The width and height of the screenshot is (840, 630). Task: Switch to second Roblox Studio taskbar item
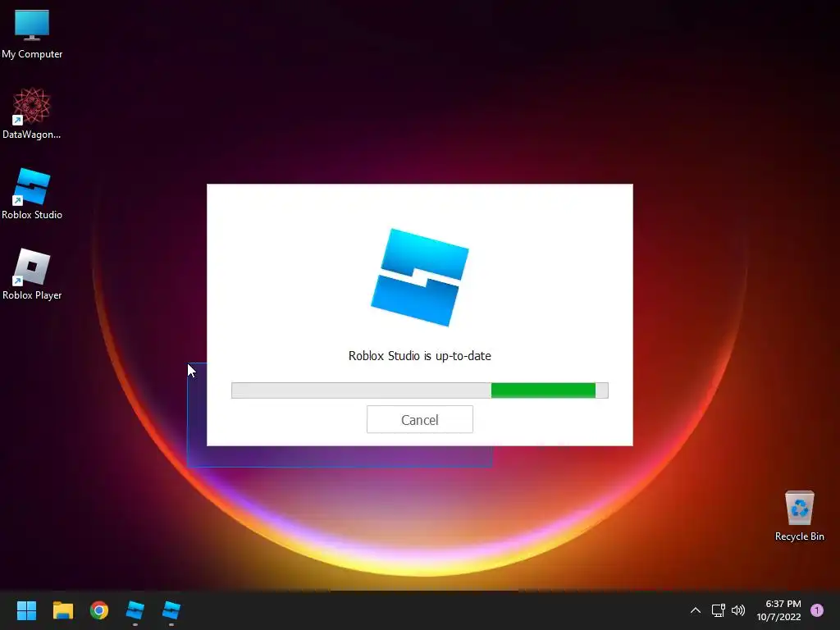(171, 610)
